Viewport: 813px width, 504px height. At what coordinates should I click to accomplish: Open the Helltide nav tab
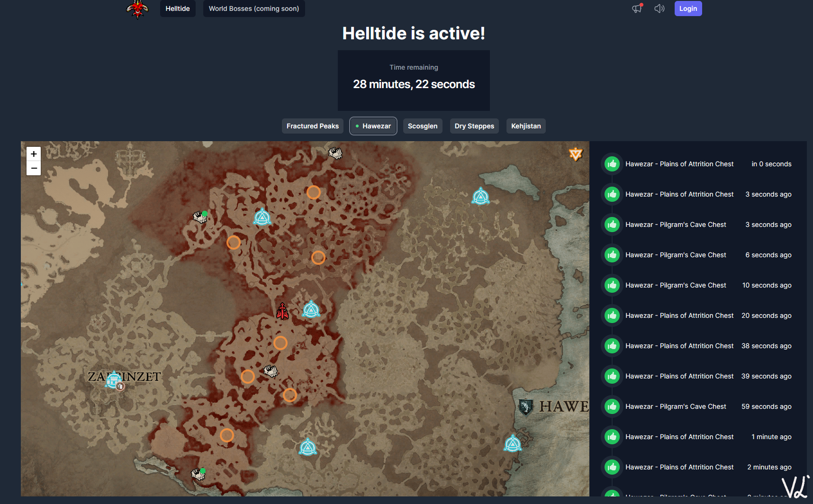(178, 9)
